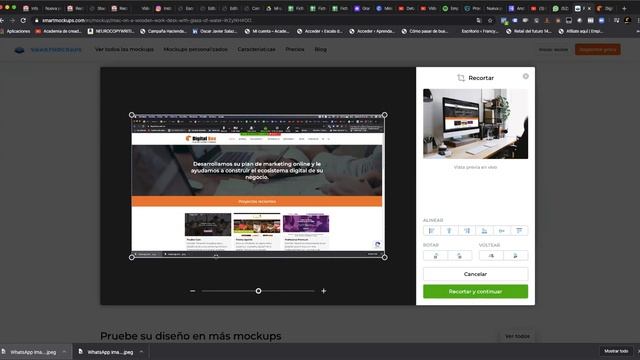Open Mi cuenta - Acade... bookmark
640x360 pixels.
click(x=267, y=31)
